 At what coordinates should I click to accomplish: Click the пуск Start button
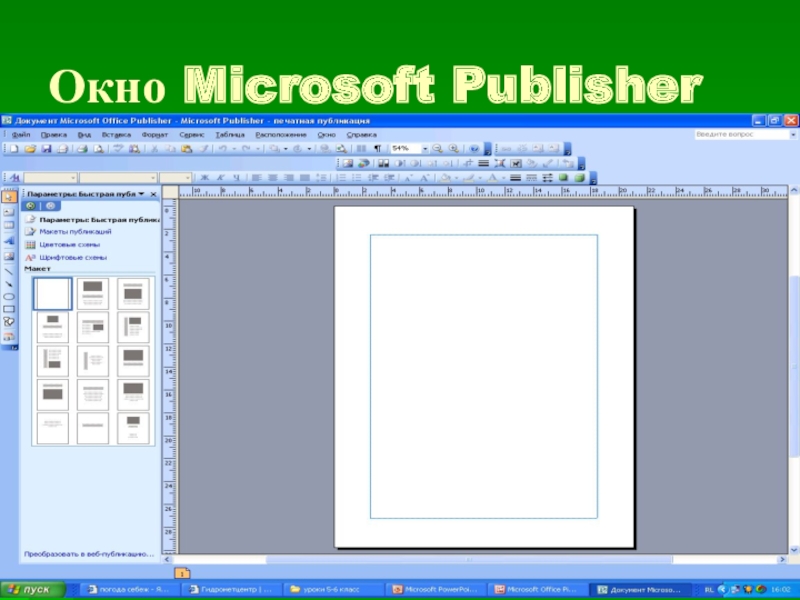[33, 589]
